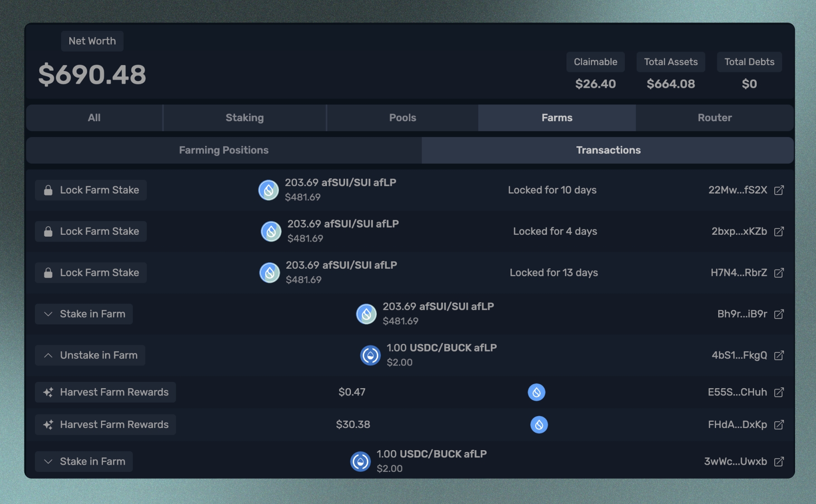Image resolution: width=816 pixels, height=504 pixels.
Task: Switch to the Pools tab
Action: click(402, 118)
